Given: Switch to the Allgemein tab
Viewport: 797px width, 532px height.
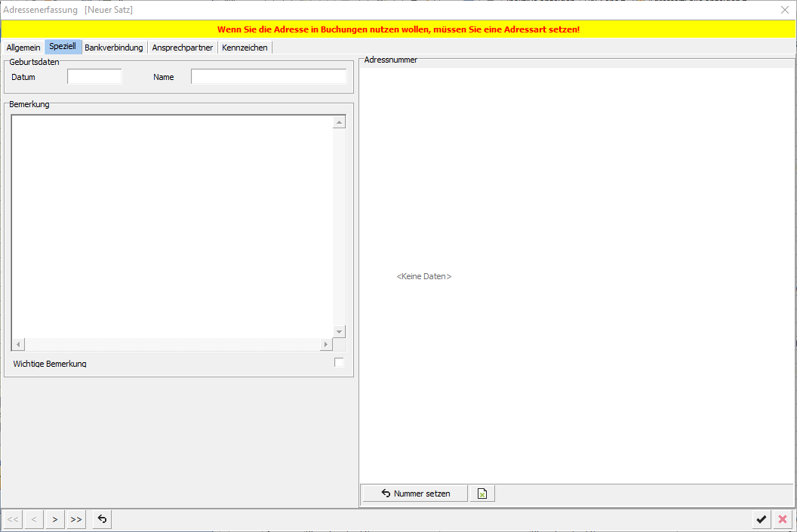Looking at the screenshot, I should (x=23, y=48).
